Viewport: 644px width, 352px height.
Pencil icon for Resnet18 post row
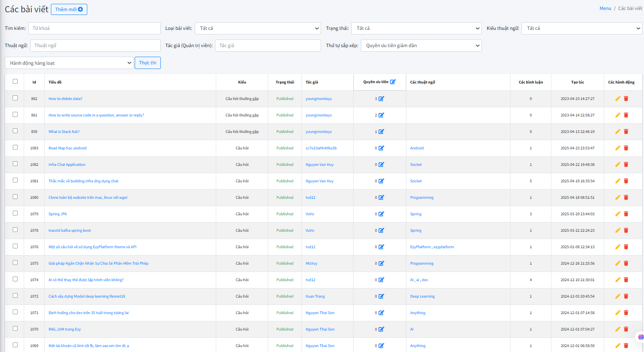618,296
